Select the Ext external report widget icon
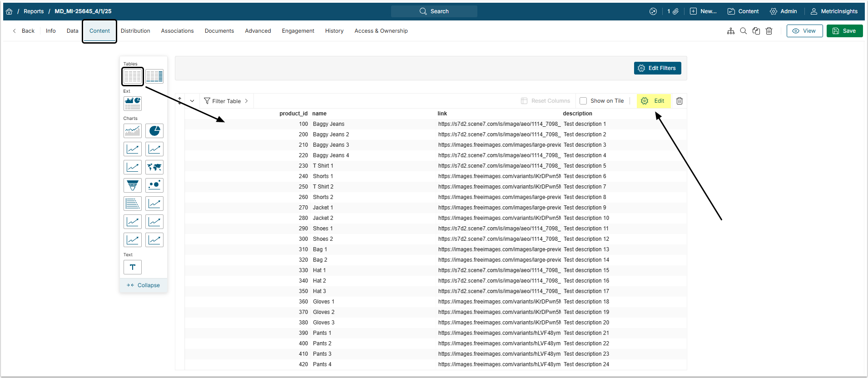The width and height of the screenshot is (868, 378). pyautogui.click(x=133, y=104)
